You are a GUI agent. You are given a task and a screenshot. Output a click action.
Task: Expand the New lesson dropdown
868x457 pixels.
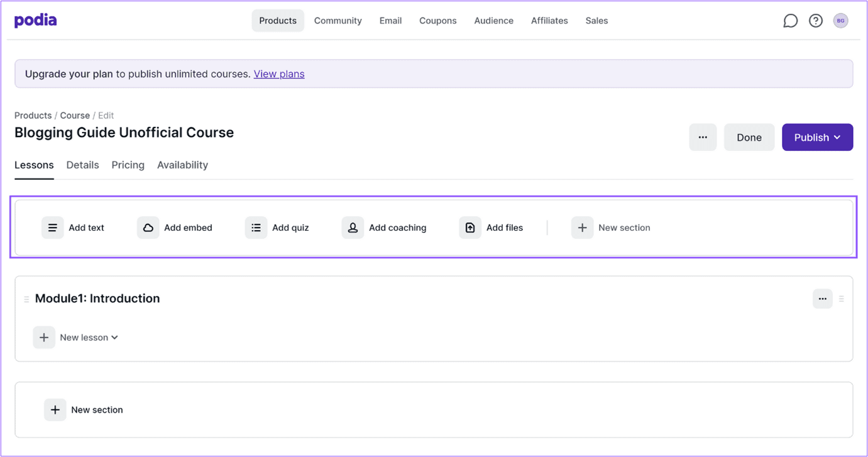(x=89, y=338)
